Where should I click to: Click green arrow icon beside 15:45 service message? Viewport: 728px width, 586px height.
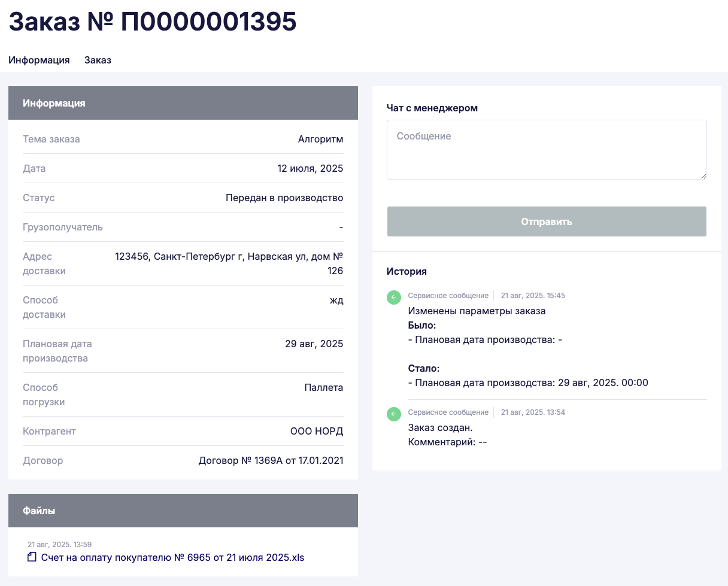click(393, 297)
